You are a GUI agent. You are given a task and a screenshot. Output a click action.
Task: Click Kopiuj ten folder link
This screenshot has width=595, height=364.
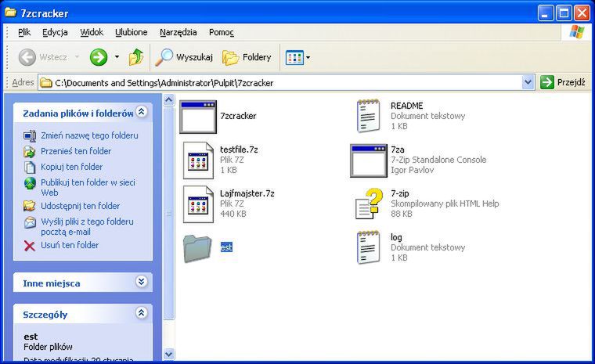[x=72, y=166]
